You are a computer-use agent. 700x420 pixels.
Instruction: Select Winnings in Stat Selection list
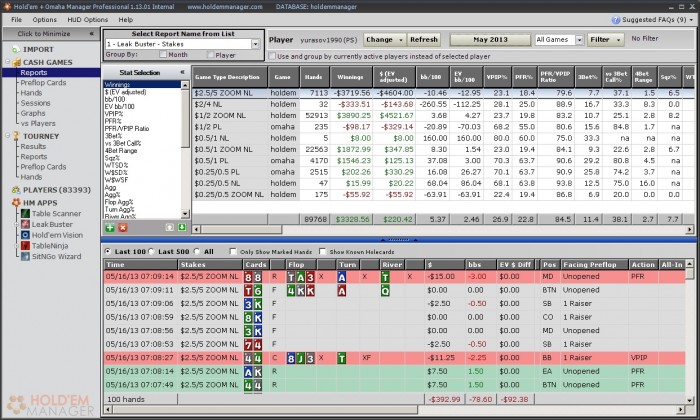click(x=142, y=84)
